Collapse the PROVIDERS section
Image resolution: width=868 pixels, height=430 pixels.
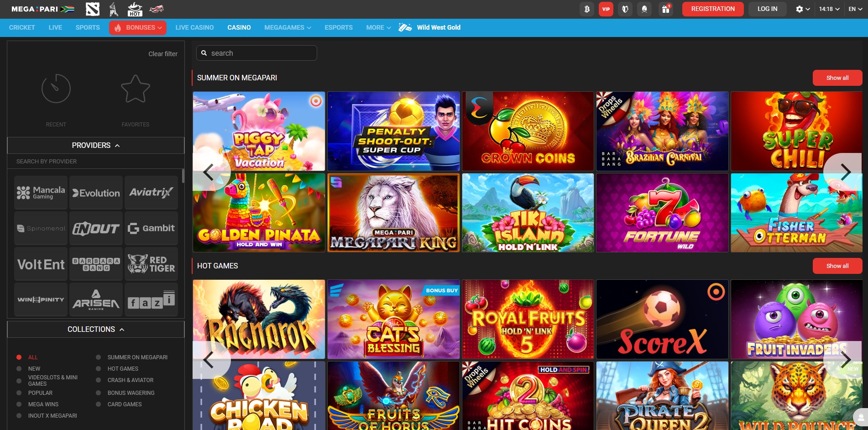[95, 145]
